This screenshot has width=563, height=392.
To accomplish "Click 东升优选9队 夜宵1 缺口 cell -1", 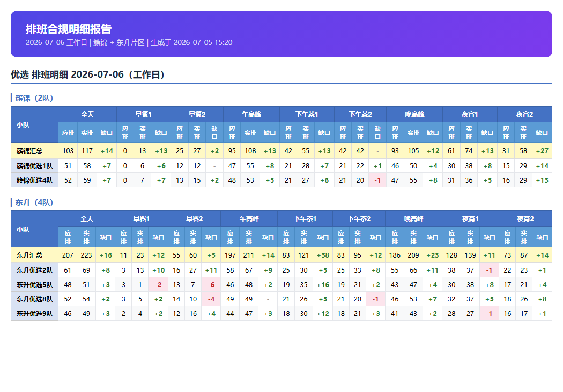I will click(x=489, y=313).
